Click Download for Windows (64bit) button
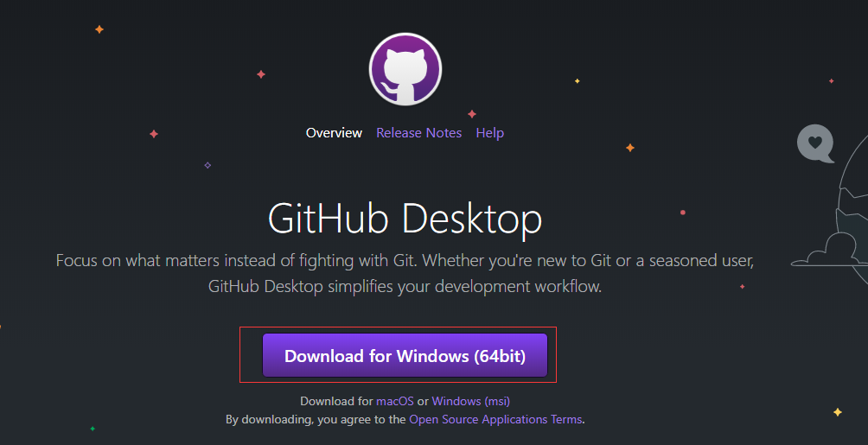Screen dimensions: 868x445 405,355
